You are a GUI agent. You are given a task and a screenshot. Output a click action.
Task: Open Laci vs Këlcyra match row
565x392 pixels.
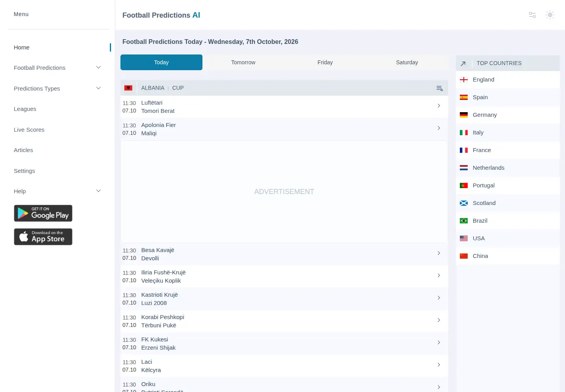[x=284, y=366]
